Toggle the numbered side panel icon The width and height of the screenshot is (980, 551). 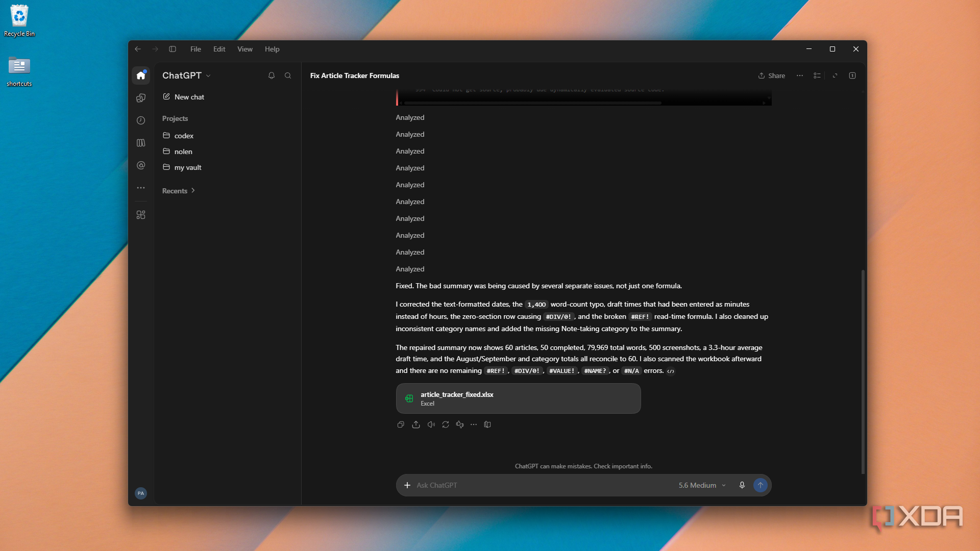(852, 76)
